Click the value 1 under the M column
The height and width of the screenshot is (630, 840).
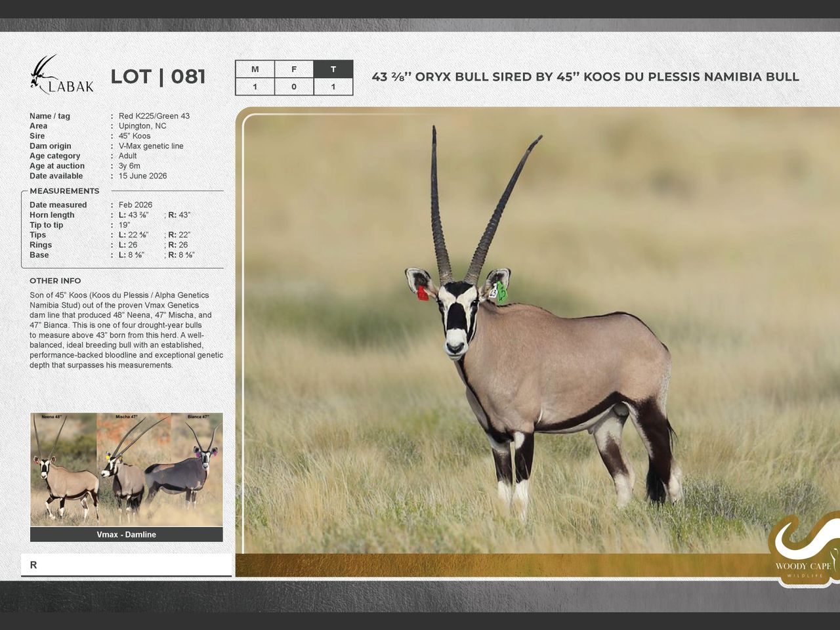[x=255, y=87]
